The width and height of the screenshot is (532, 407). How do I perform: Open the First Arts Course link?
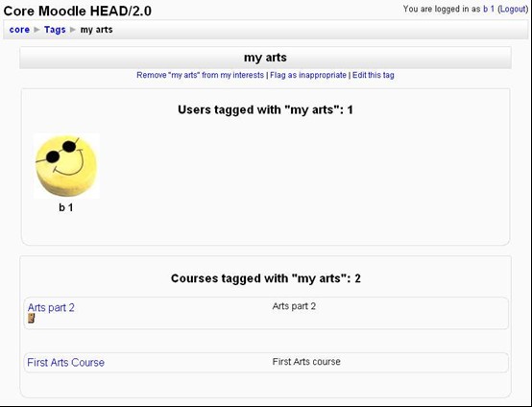pos(66,363)
